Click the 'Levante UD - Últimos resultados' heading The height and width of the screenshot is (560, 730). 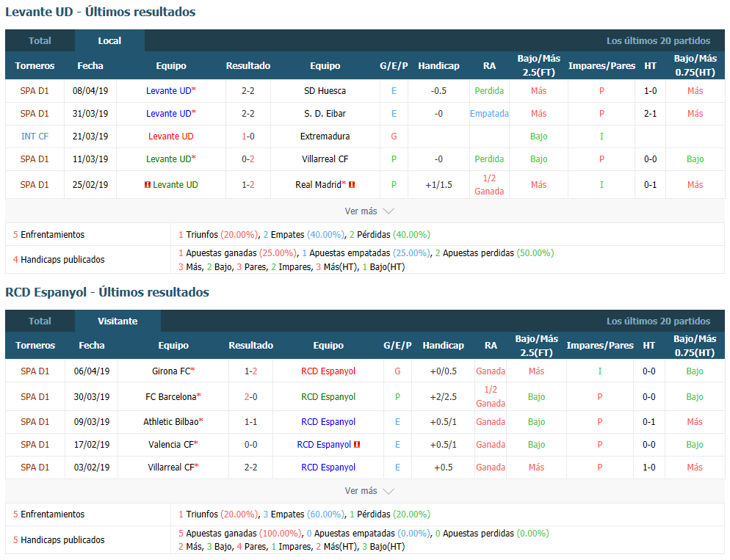tap(101, 12)
